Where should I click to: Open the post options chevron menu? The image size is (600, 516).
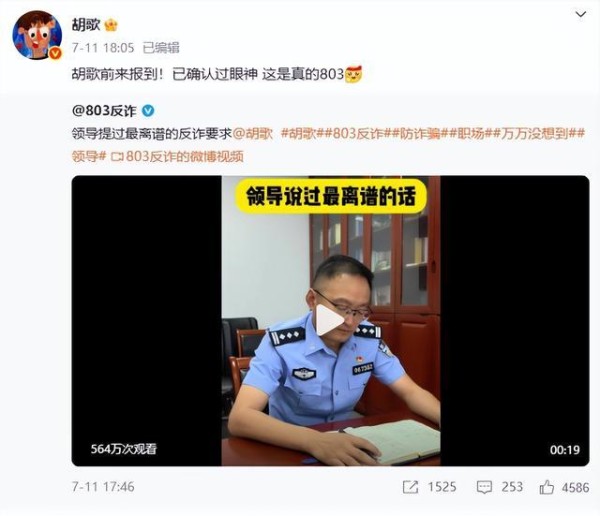point(580,15)
